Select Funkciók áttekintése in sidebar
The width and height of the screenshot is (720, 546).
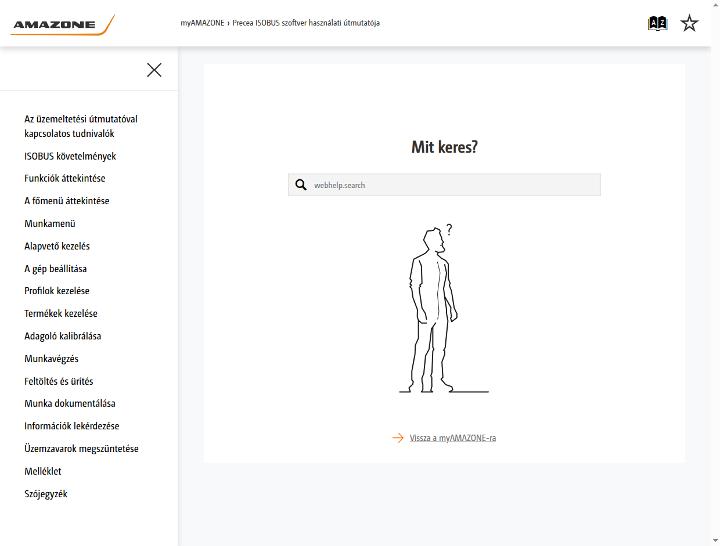tap(65, 178)
